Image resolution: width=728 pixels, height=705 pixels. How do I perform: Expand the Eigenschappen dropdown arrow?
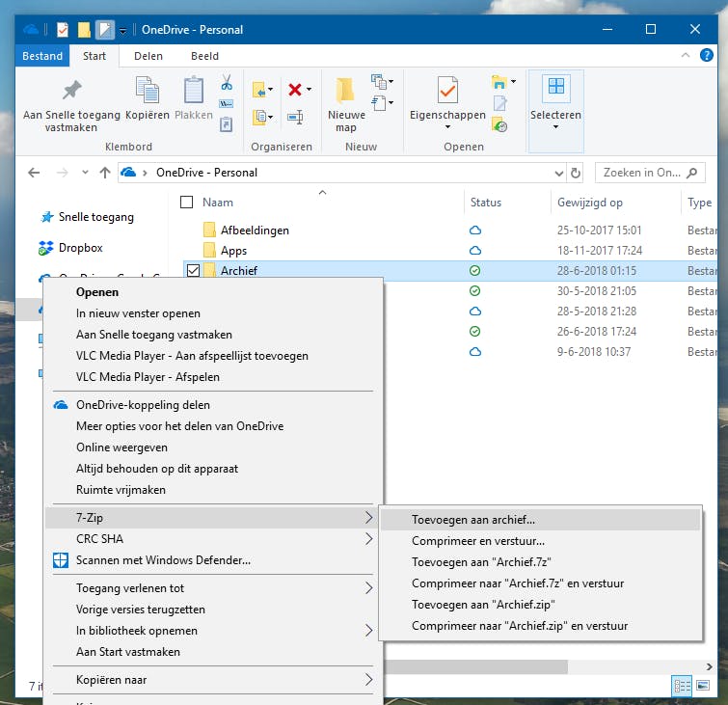point(447,126)
